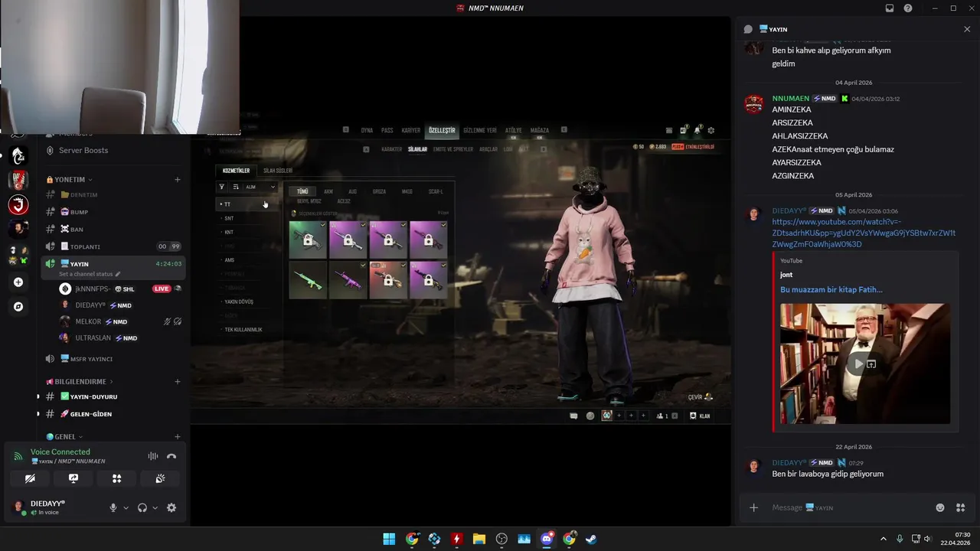The height and width of the screenshot is (551, 980).
Task: Disconnect from voice call
Action: (171, 456)
